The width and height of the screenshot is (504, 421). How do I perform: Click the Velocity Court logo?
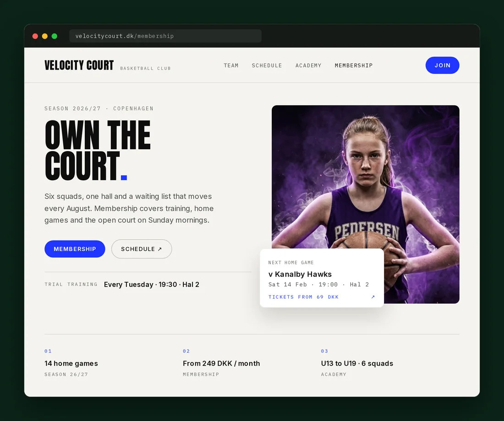tap(79, 65)
